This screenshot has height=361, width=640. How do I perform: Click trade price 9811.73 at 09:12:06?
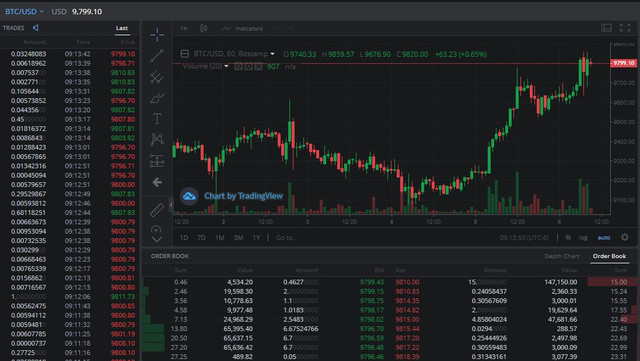coord(122,296)
